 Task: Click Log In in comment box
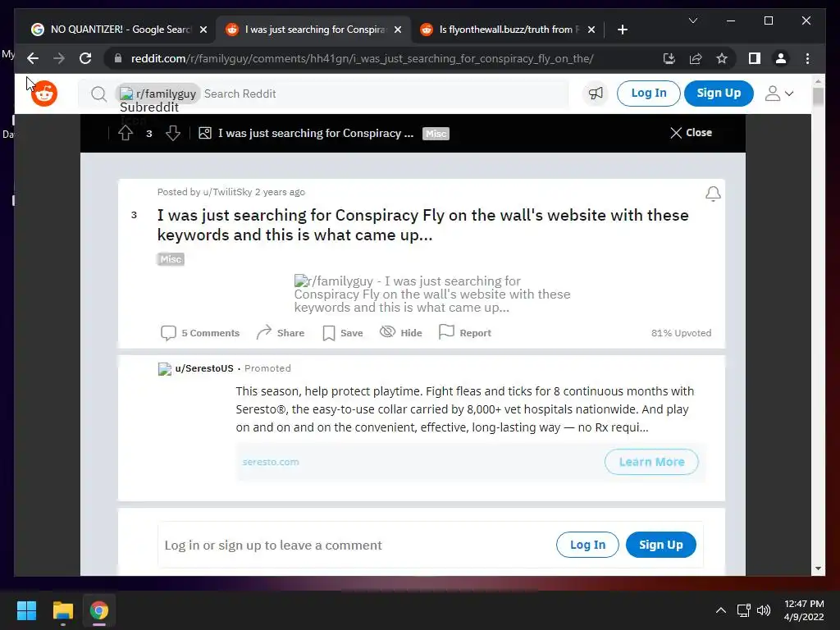pos(587,545)
